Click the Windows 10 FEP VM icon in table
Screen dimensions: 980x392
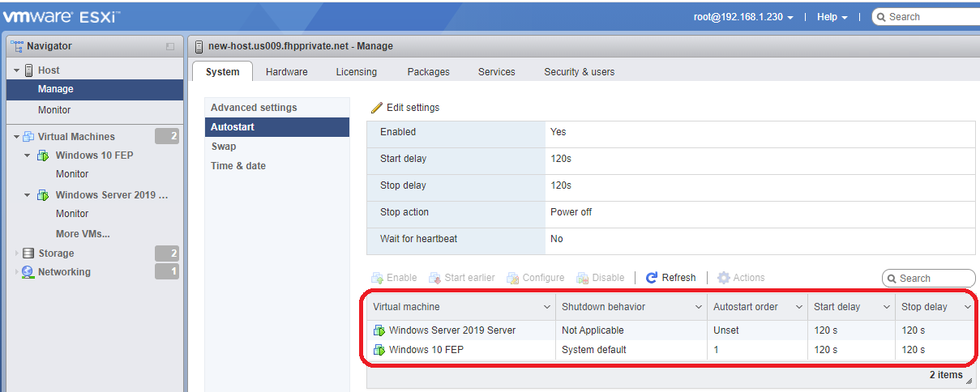[x=379, y=350]
